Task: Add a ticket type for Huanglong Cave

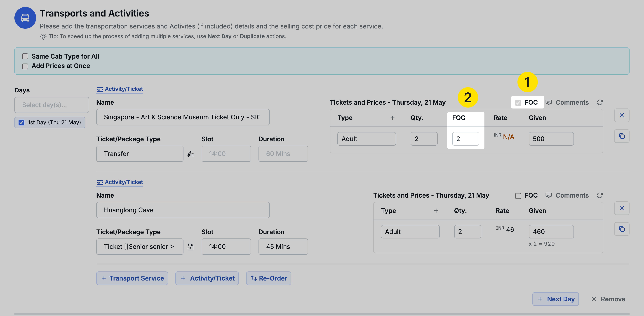Action: click(436, 211)
